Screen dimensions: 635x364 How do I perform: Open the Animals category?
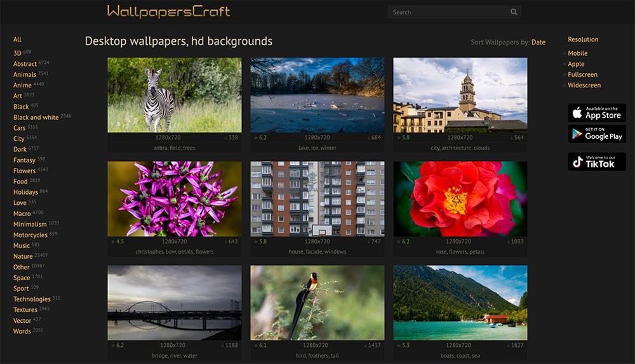(x=24, y=74)
